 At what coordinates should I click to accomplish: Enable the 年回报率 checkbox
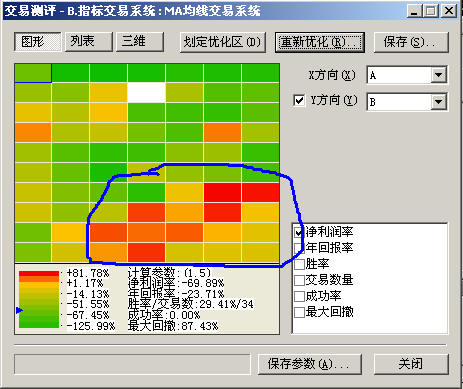click(x=299, y=248)
